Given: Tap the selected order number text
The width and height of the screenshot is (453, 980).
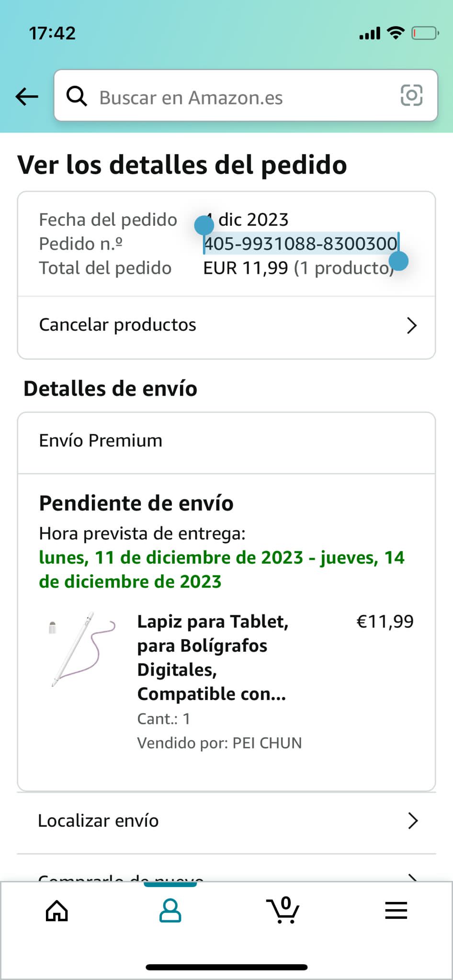Looking at the screenshot, I should pos(301,244).
